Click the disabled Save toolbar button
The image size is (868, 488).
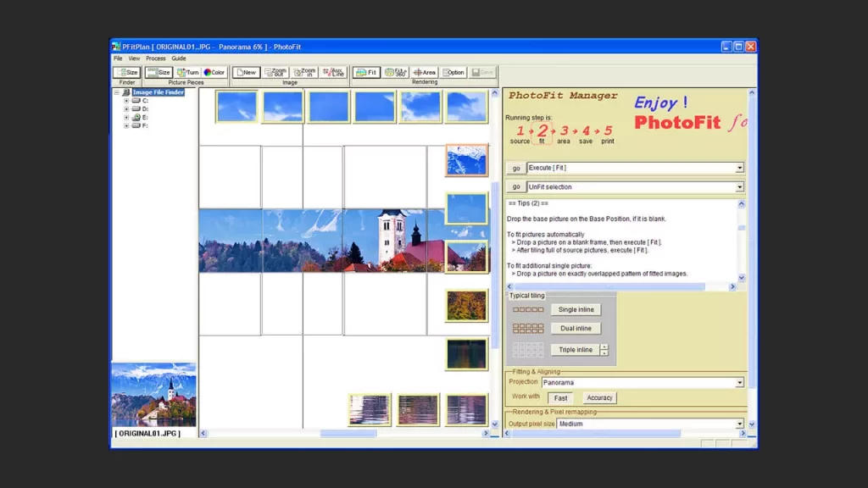482,72
